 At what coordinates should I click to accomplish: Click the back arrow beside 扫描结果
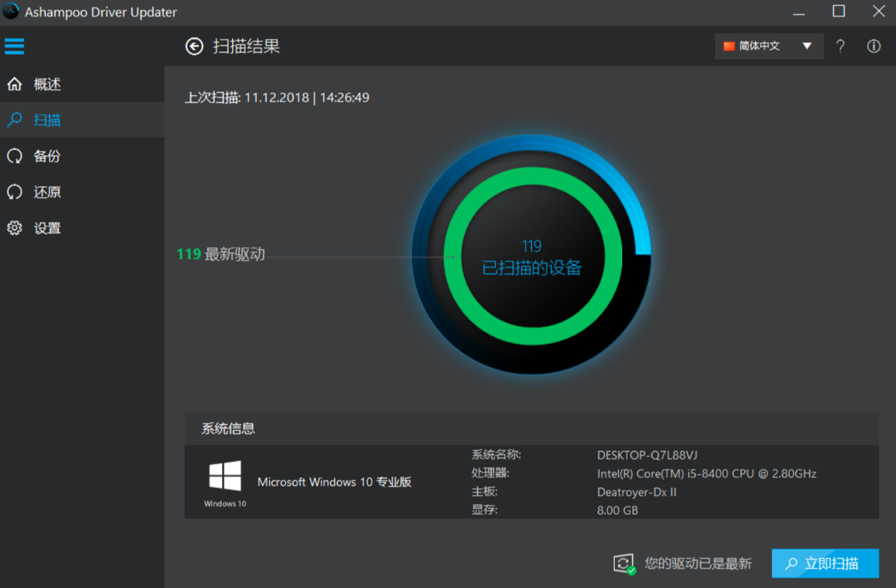pyautogui.click(x=194, y=46)
